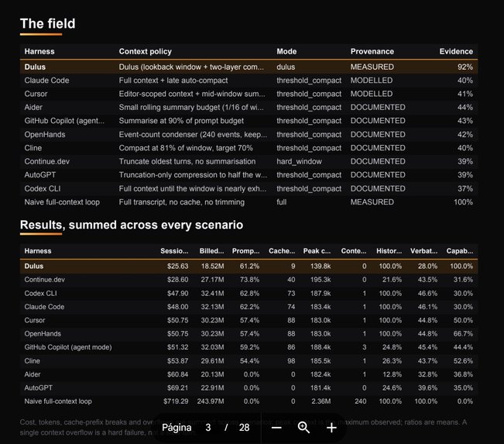The height and width of the screenshot is (444, 504).
Task: Click the 'Sessio...' column header
Action: click(174, 251)
